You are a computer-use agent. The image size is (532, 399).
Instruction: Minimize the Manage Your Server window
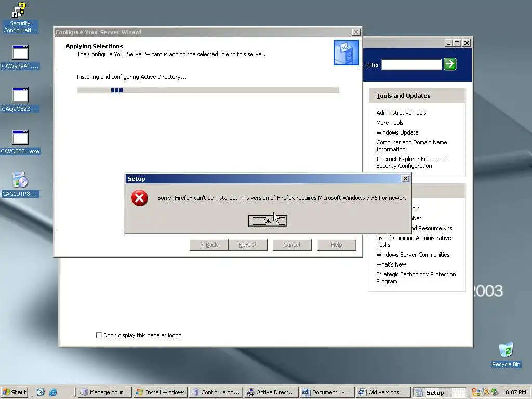[x=448, y=43]
